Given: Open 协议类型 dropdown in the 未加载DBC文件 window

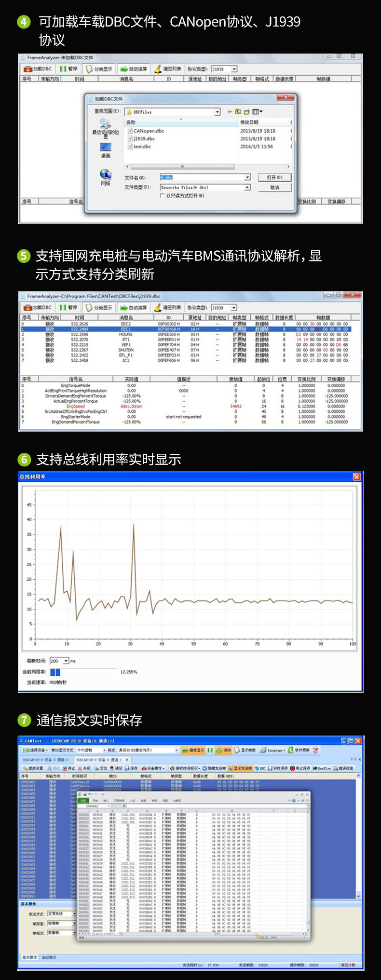Looking at the screenshot, I should [234, 69].
